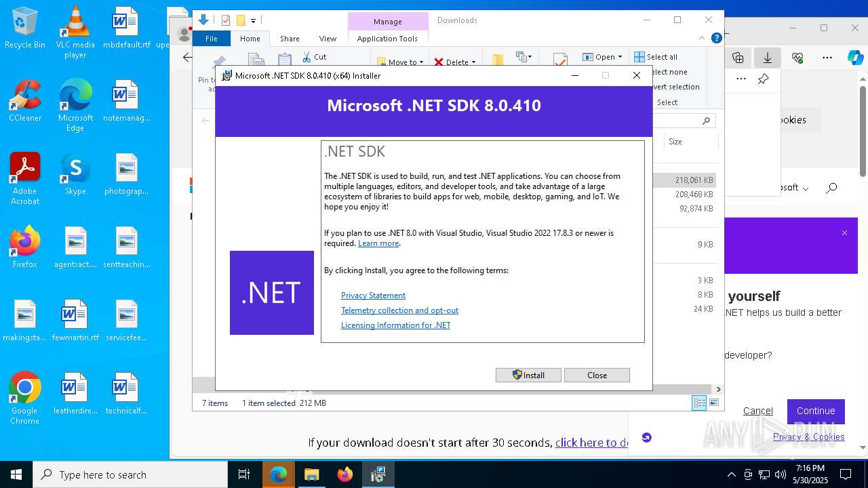
Task: Select fewmartin.rtf desktop file
Action: (x=75, y=321)
